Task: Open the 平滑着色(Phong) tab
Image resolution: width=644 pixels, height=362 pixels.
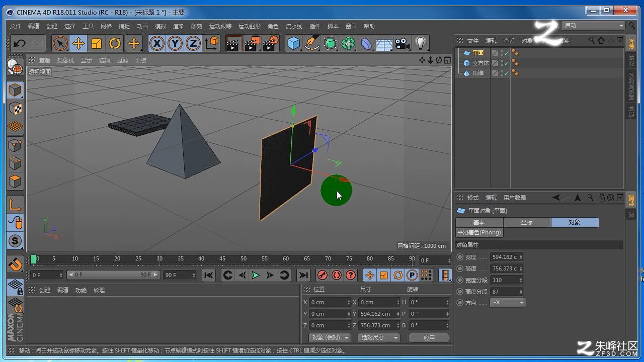Action: tap(479, 232)
